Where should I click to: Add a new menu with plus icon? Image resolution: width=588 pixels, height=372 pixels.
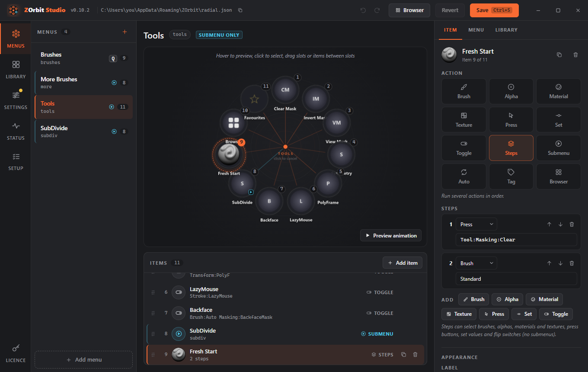pyautogui.click(x=125, y=32)
